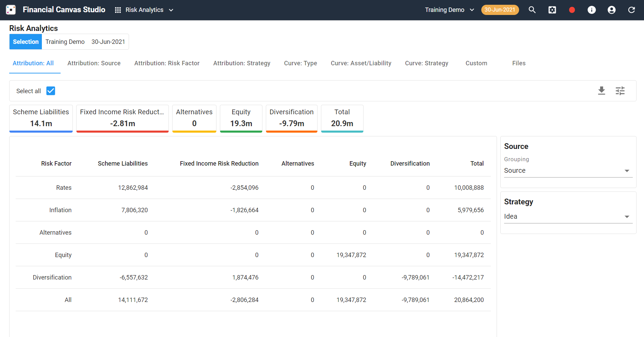Expand the Risk Analytics module dropdown
This screenshot has width=644, height=337.
149,10
